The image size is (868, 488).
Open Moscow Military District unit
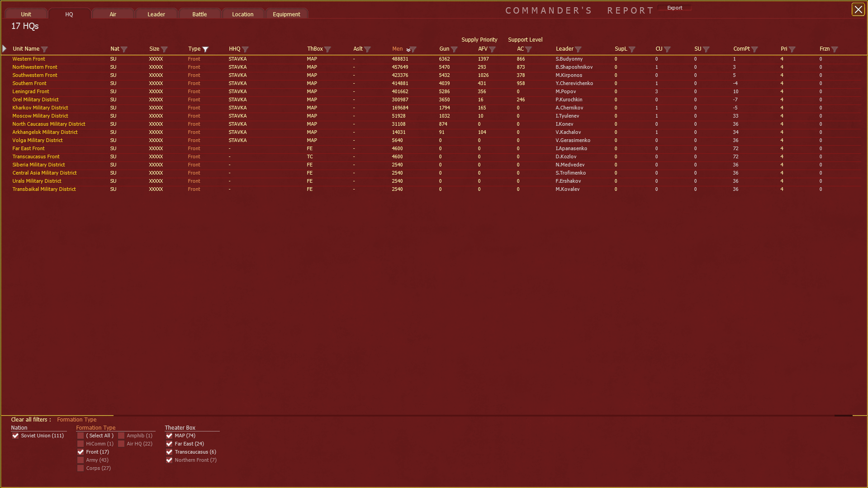(40, 116)
